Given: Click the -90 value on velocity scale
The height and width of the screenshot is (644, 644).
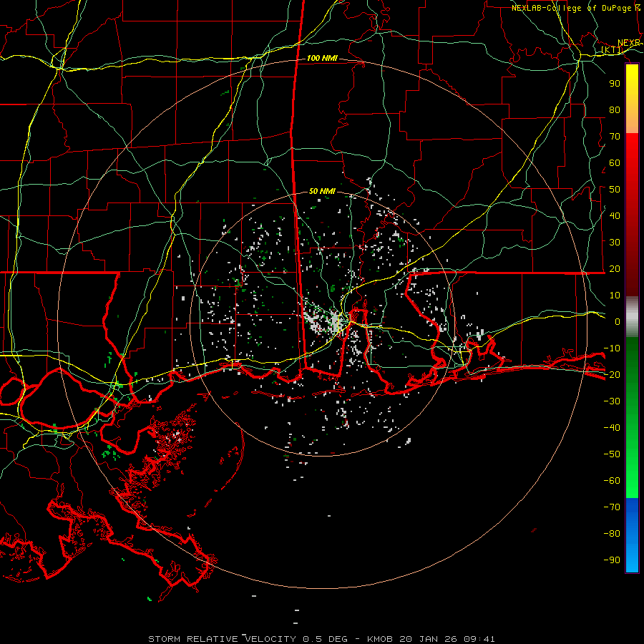Looking at the screenshot, I should [x=612, y=560].
